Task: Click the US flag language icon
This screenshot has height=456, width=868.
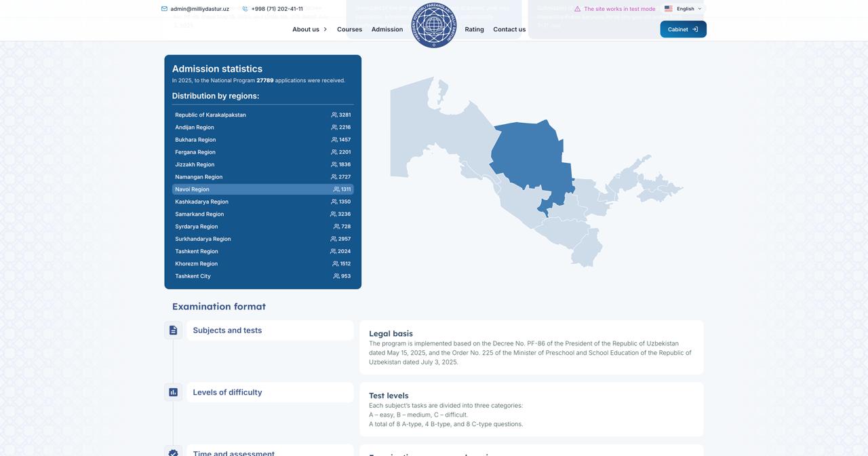Action: click(x=669, y=9)
